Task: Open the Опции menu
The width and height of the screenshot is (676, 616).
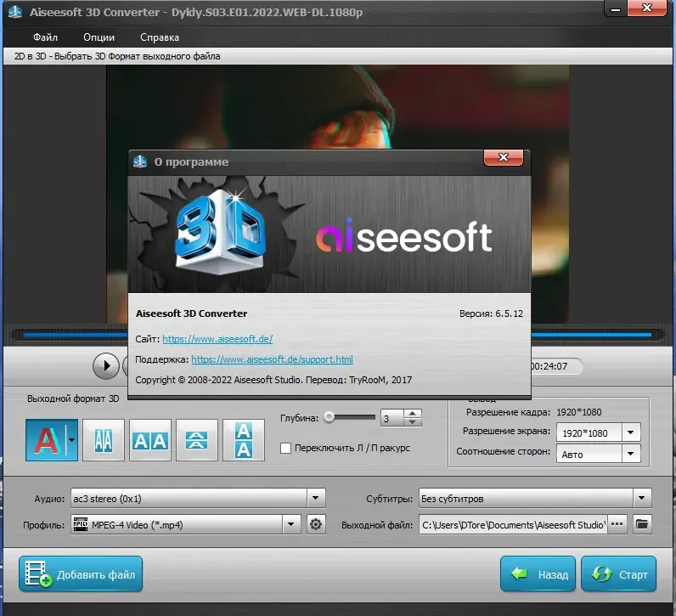Action: coord(99,37)
